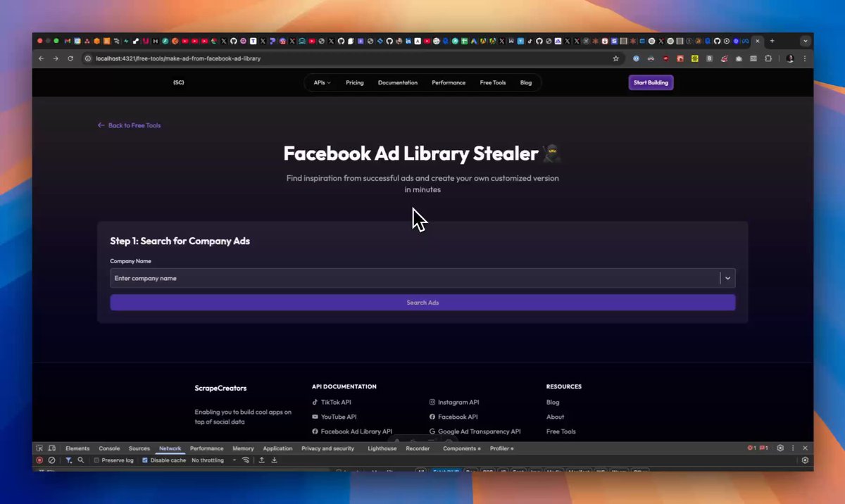Stop recording the network log

(x=39, y=460)
